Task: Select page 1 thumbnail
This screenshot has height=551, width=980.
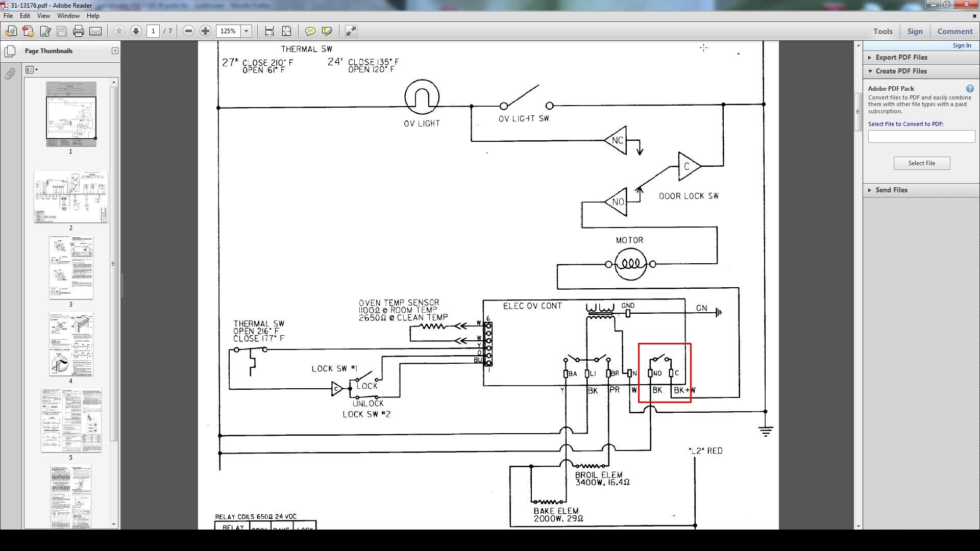Action: [71, 114]
